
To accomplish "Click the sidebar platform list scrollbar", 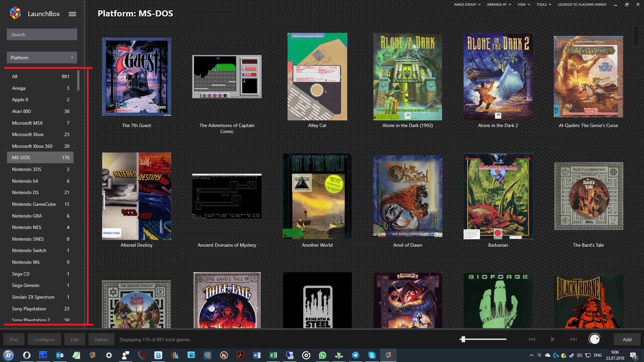I will click(78, 80).
